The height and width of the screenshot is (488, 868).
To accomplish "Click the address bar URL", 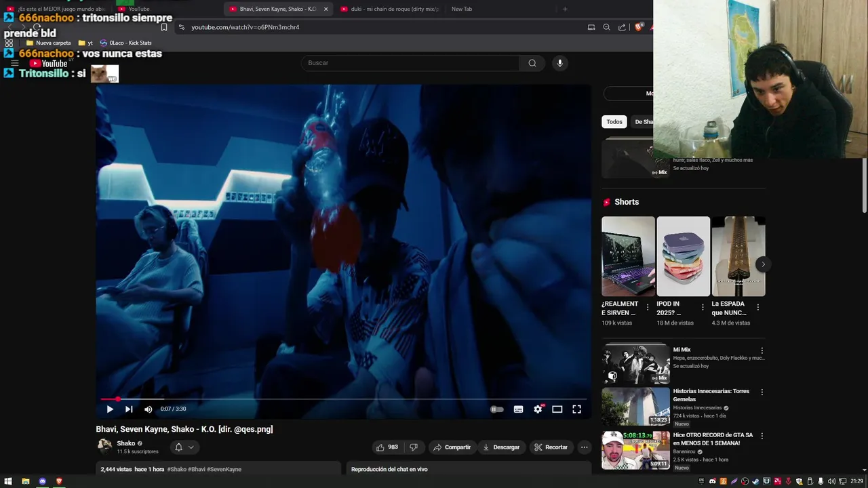I will pos(245,27).
